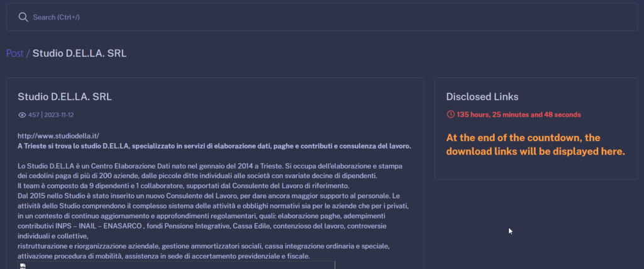Click the embedded image placeholder frame
The width and height of the screenshot is (644, 269).
coord(176,265)
